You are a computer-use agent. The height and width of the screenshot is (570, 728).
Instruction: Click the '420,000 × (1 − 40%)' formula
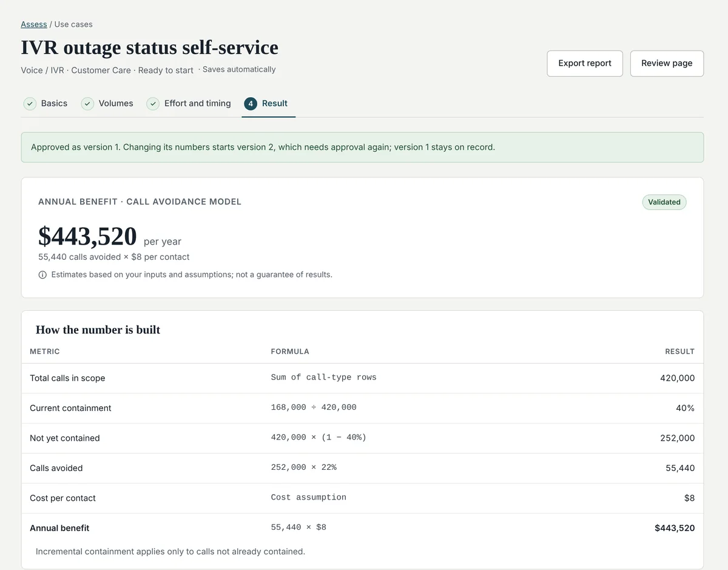click(318, 438)
